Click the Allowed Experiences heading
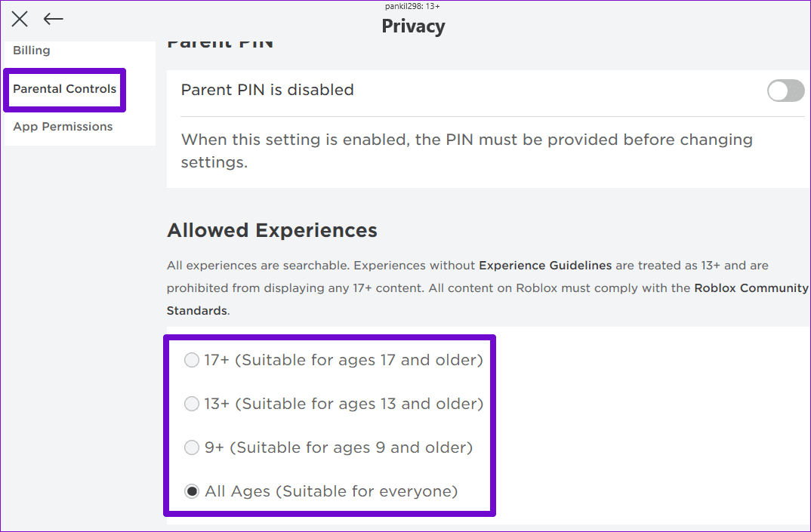The image size is (811, 532). (273, 230)
